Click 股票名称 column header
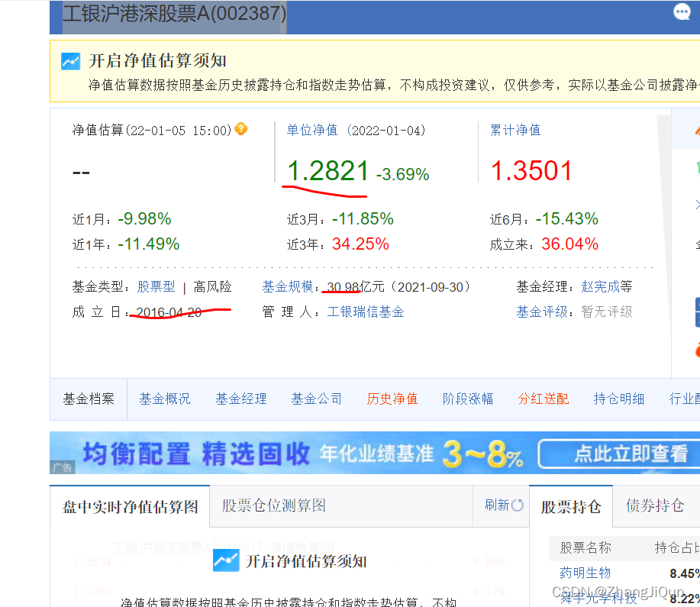Viewport: 700px width, 607px height. (585, 547)
